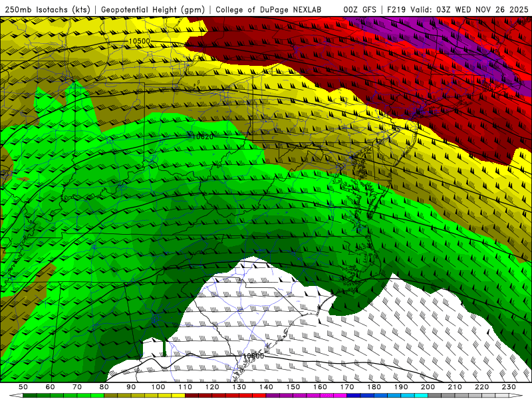Click the 170 value on the color scale

tap(346, 387)
